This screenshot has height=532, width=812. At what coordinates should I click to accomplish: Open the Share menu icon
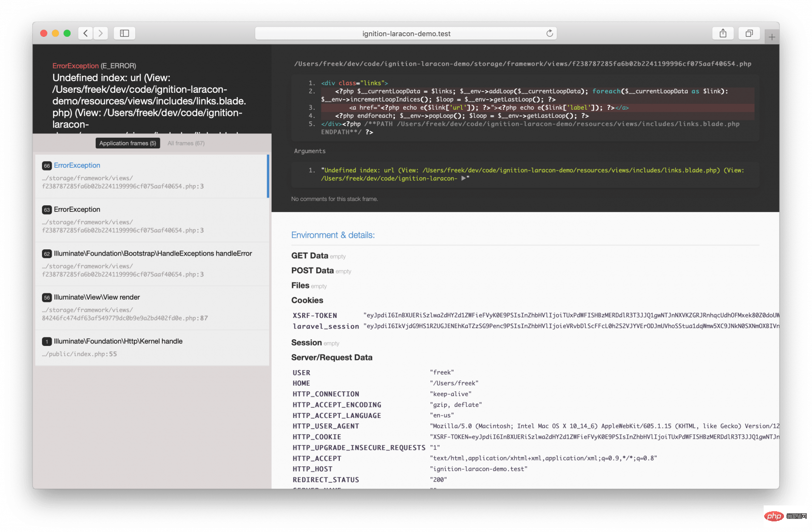[723, 33]
